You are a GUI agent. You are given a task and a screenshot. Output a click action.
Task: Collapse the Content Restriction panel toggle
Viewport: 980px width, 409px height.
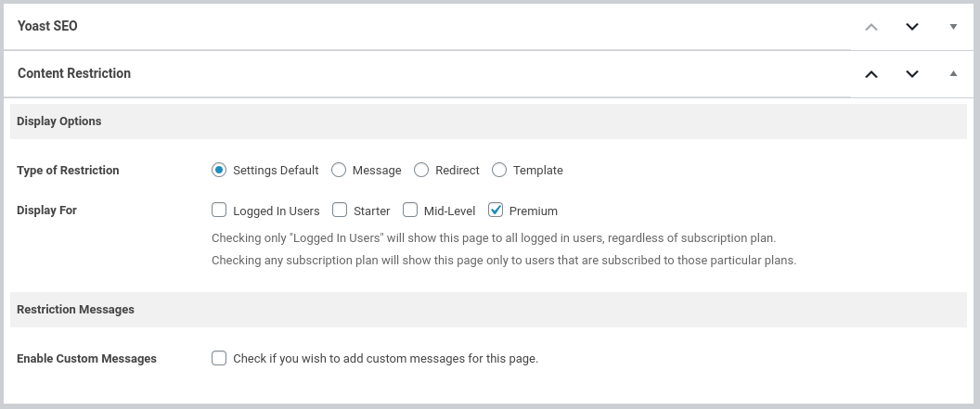[x=953, y=74]
